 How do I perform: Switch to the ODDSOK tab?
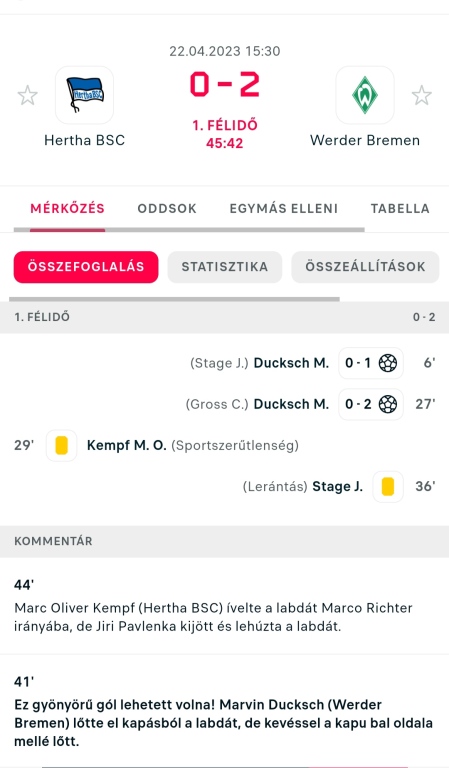[167, 208]
